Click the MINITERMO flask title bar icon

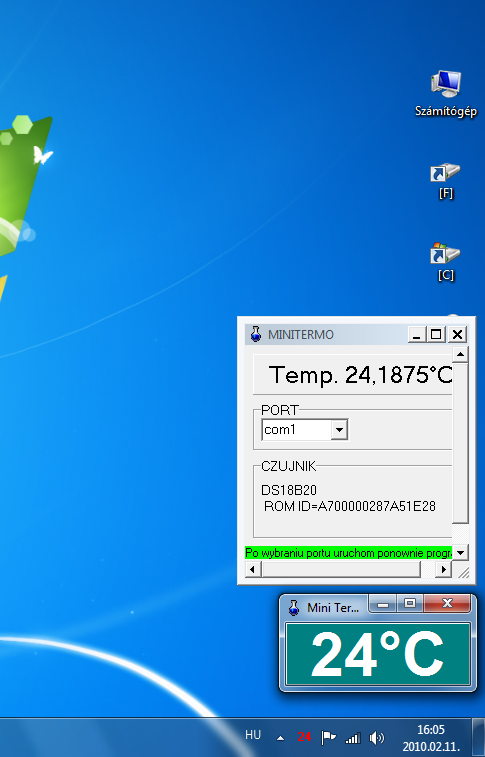pyautogui.click(x=256, y=334)
